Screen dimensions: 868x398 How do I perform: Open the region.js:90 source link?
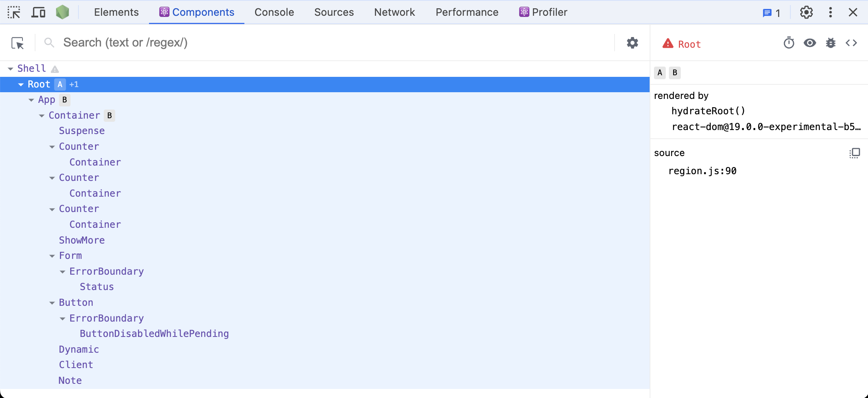702,171
